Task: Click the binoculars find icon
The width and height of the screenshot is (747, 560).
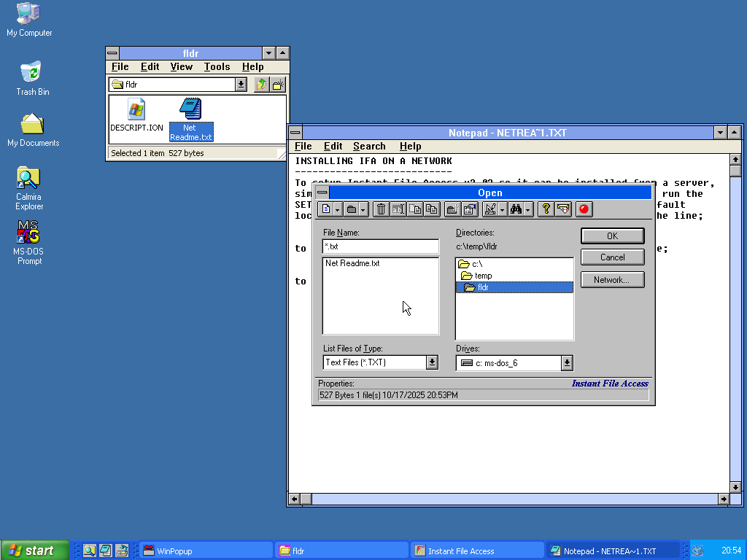Action: 516,209
